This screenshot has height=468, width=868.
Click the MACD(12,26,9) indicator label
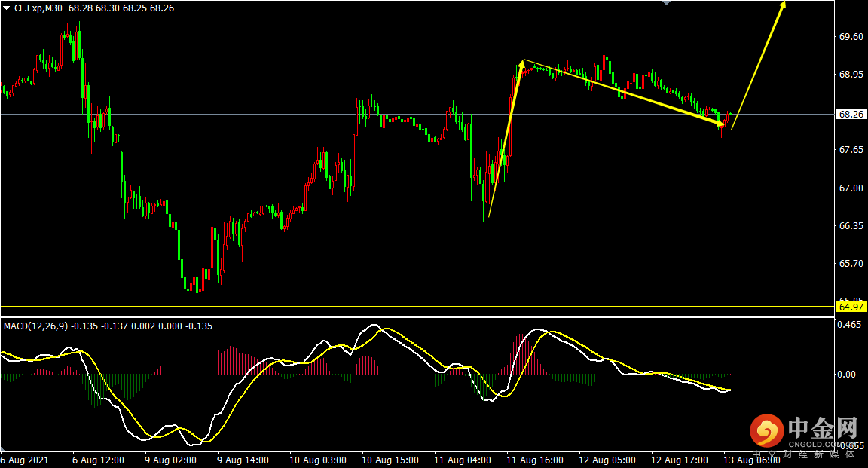tap(36, 326)
